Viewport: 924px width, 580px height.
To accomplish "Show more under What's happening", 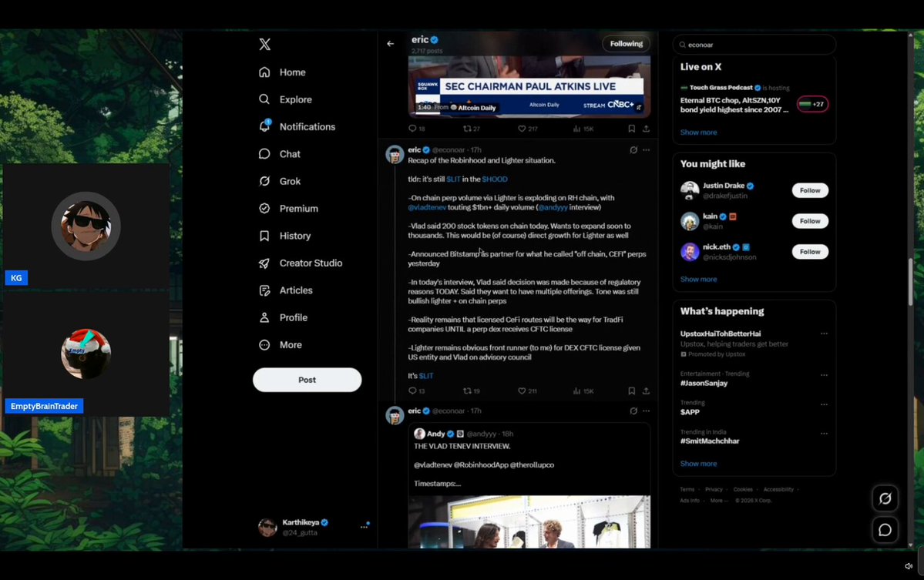I will 698,464.
